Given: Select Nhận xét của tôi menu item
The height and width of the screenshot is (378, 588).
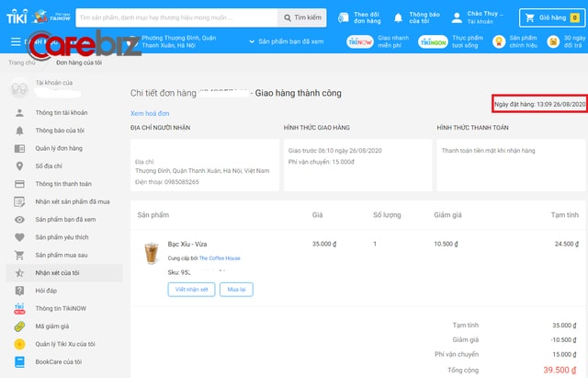Looking at the screenshot, I should click(x=64, y=273).
